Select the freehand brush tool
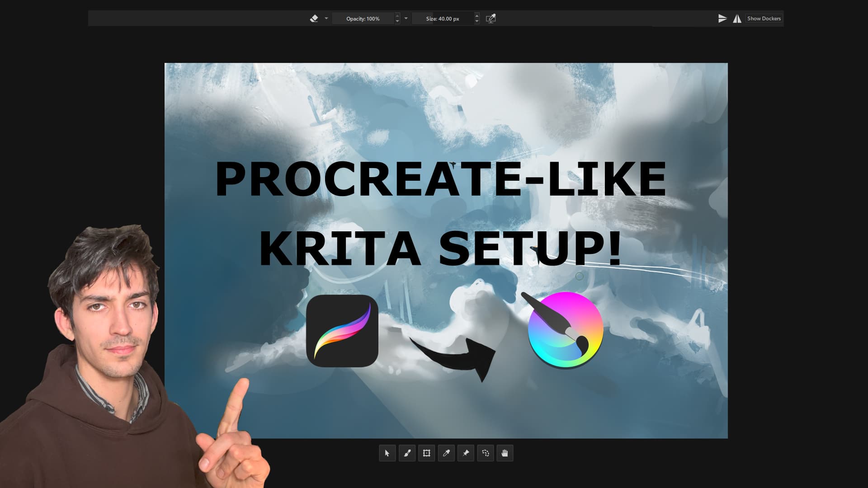This screenshot has width=868, height=488. tap(407, 453)
